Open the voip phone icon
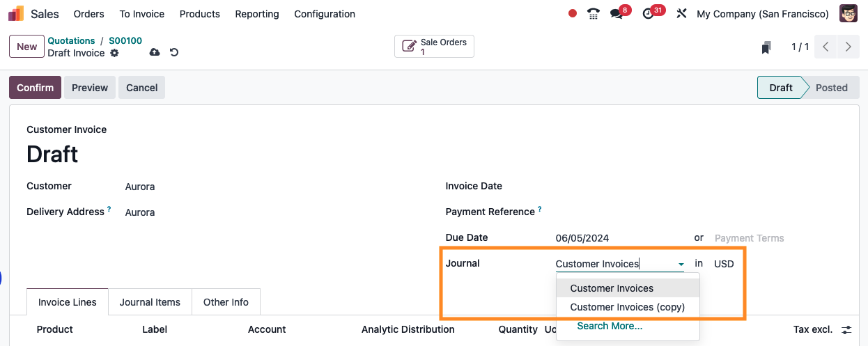Screen dimensions: 868x346 point(594,14)
